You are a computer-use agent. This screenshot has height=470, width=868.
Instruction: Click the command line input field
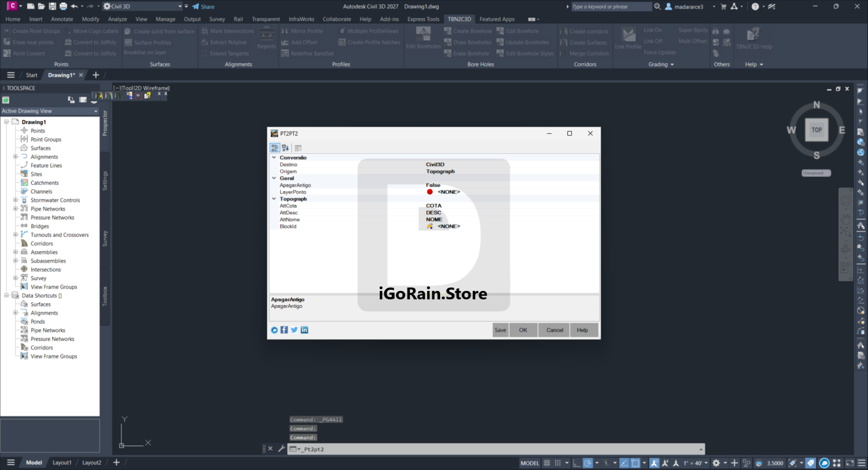click(x=500, y=450)
